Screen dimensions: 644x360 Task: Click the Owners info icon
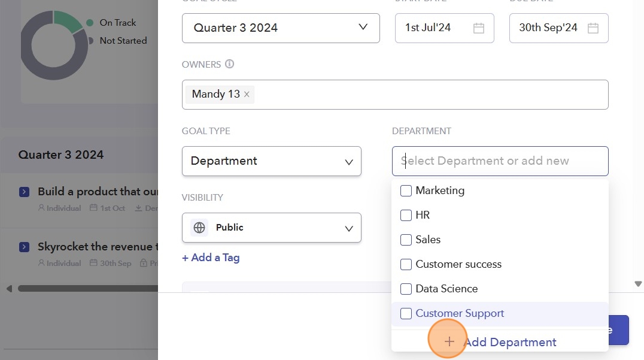pyautogui.click(x=229, y=64)
